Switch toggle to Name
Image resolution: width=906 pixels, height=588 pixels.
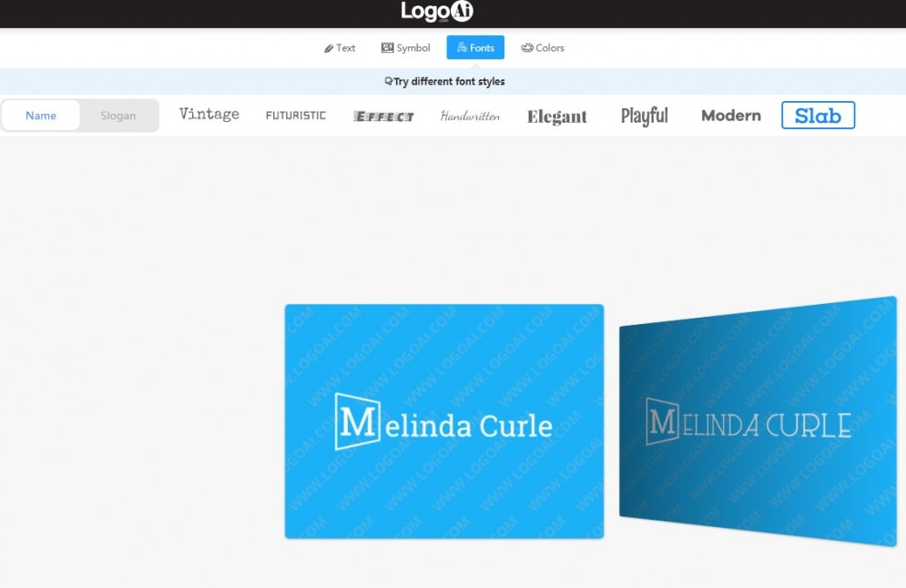[41, 116]
